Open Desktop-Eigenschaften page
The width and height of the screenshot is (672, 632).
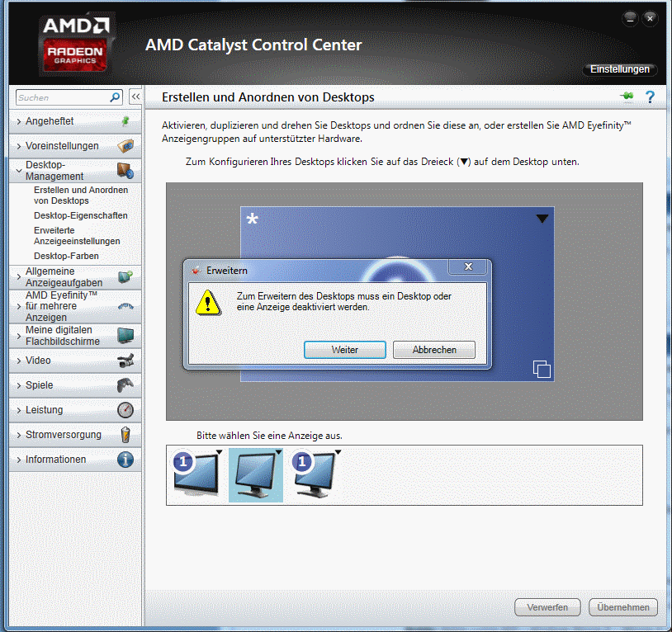coord(81,215)
